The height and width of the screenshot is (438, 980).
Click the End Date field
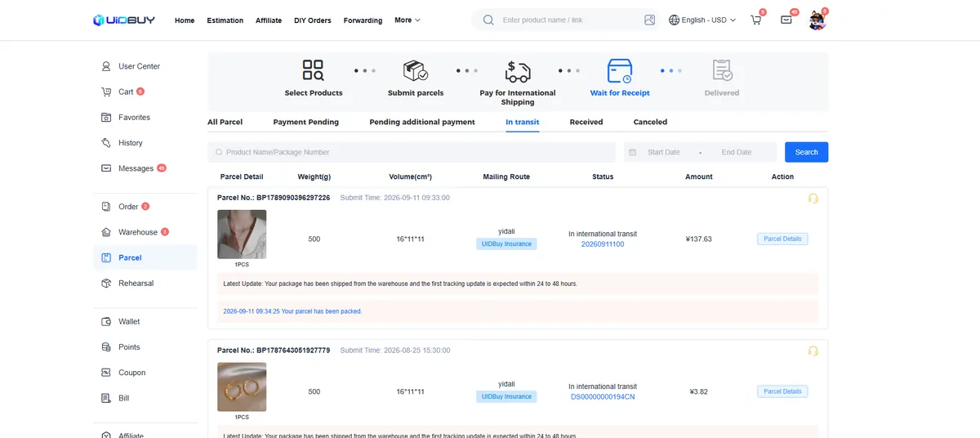click(x=737, y=152)
